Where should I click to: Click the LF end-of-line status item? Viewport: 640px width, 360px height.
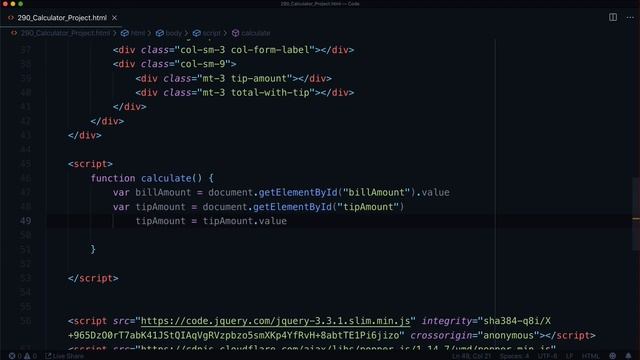[569, 356]
